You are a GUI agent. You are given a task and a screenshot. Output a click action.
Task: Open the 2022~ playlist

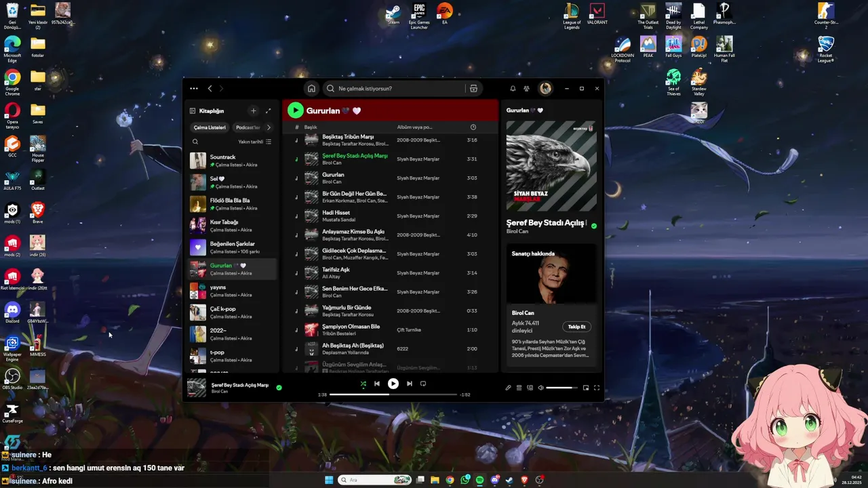click(x=233, y=334)
